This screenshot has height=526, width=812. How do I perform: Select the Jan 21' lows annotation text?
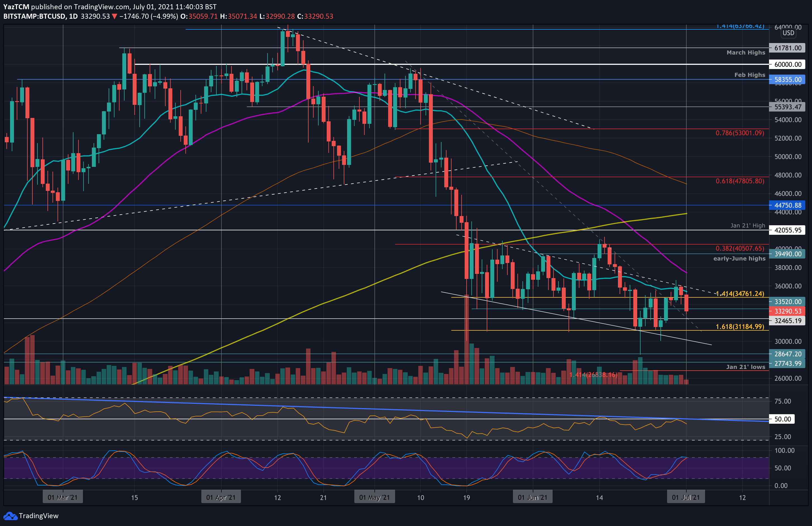tap(746, 367)
